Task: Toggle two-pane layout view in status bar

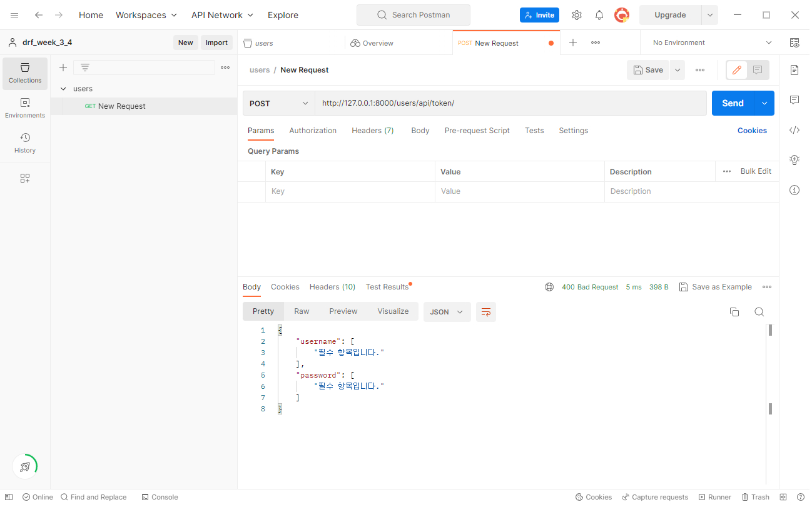Action: coord(783,497)
